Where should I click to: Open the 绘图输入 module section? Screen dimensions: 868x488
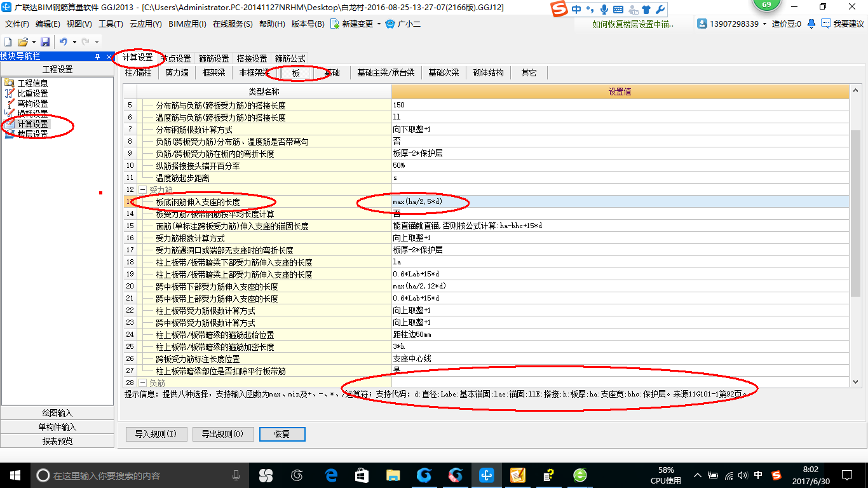pyautogui.click(x=58, y=412)
